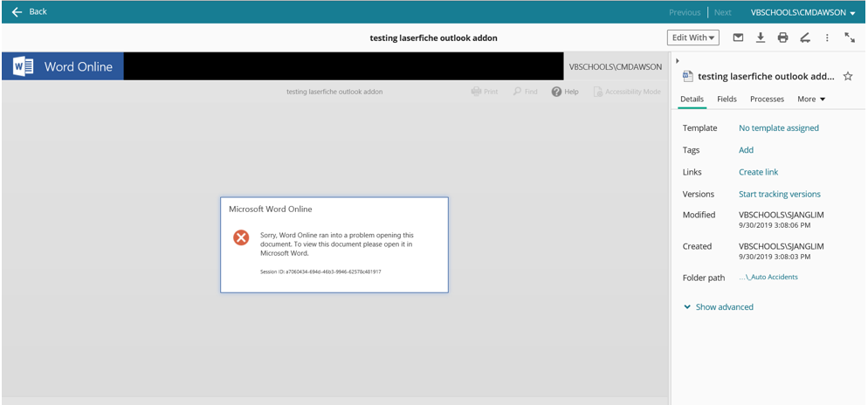Go to the Previous document
This screenshot has height=405, width=868.
pyautogui.click(x=685, y=12)
